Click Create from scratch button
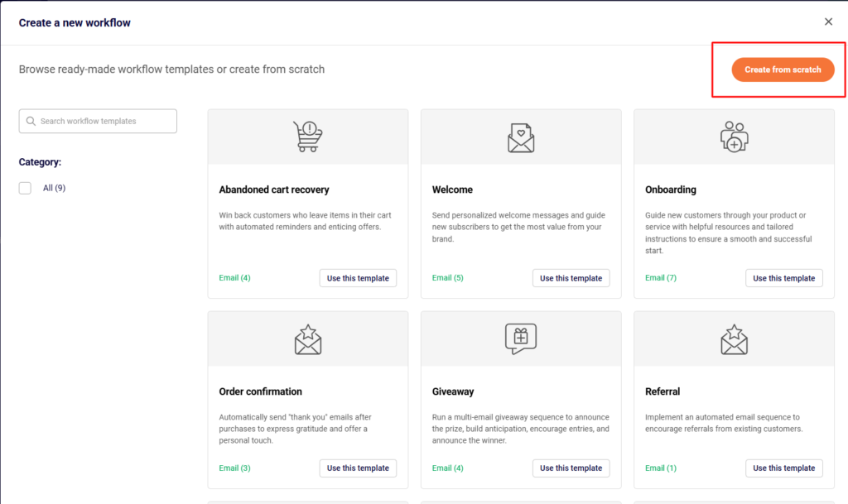This screenshot has width=848, height=504. [x=783, y=70]
